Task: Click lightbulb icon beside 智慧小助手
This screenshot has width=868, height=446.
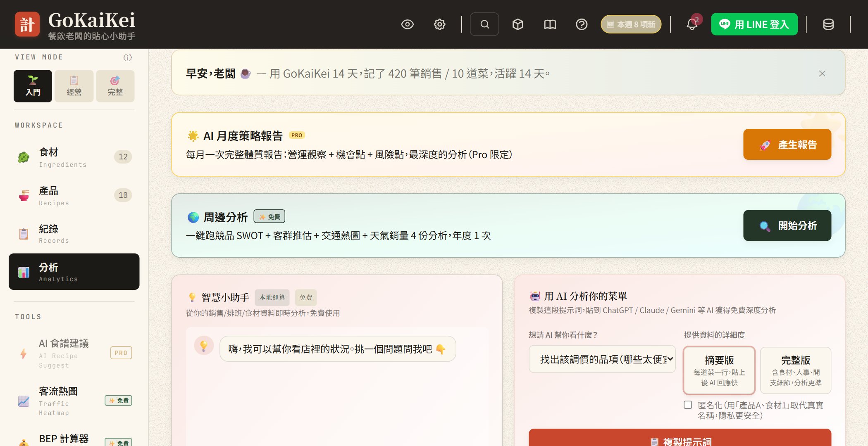Action: coord(192,297)
